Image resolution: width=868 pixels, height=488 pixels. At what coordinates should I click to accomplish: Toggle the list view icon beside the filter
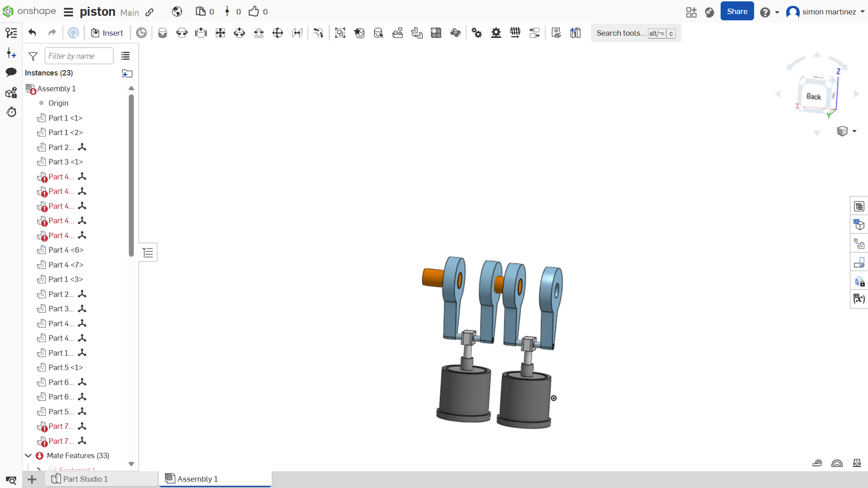point(125,56)
